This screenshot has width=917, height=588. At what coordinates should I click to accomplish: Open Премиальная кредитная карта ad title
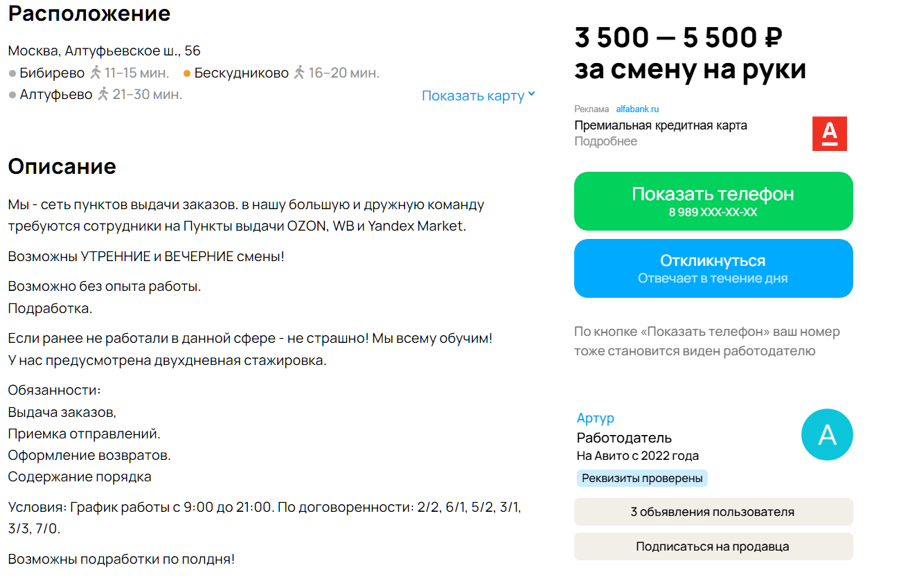coord(660,125)
